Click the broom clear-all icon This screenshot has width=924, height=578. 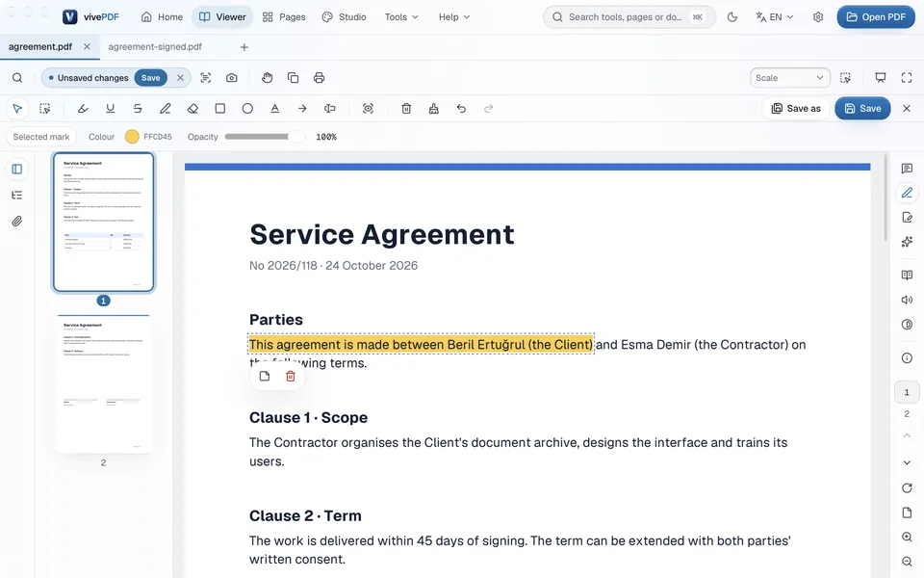point(434,109)
